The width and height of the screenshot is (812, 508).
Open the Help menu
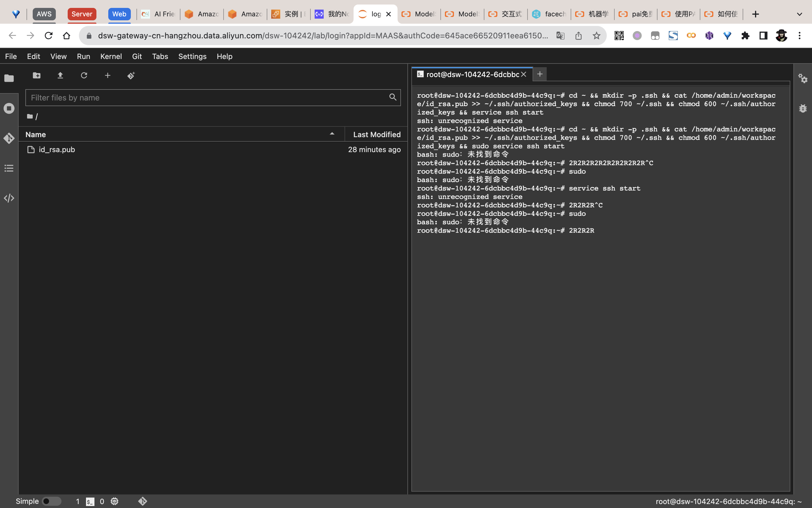[x=224, y=56]
